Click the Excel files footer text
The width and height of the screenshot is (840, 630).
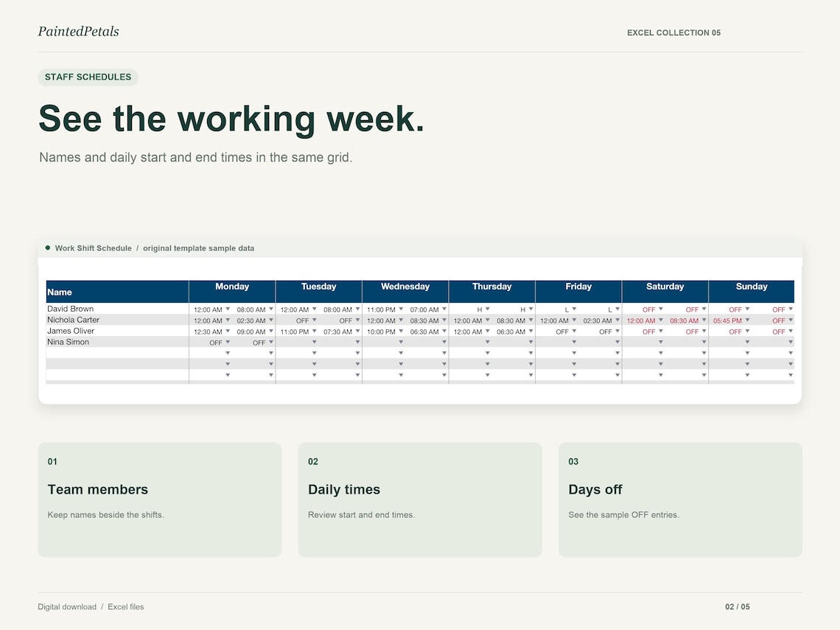pyautogui.click(x=126, y=607)
